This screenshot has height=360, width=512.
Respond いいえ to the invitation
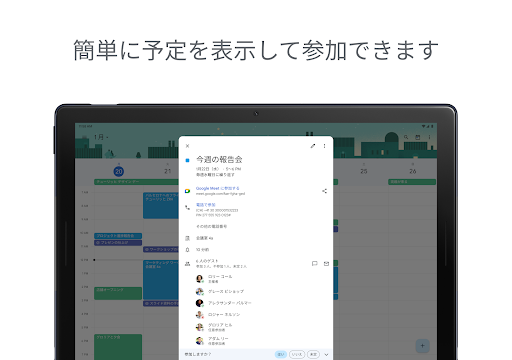297,354
